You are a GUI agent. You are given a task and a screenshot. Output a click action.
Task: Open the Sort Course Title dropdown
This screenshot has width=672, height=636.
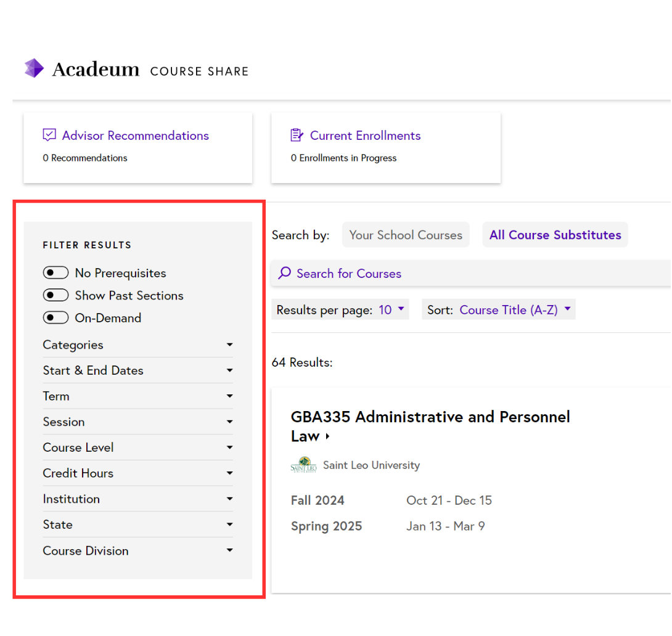tap(498, 309)
